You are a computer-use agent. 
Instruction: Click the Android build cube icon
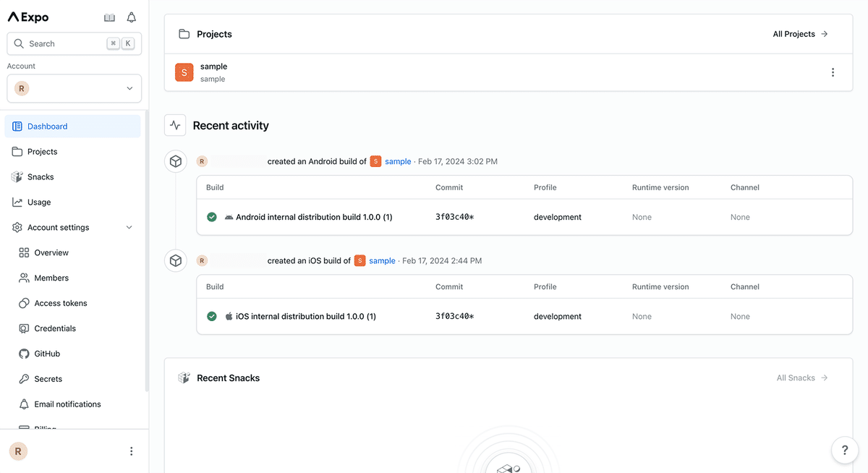tap(175, 161)
